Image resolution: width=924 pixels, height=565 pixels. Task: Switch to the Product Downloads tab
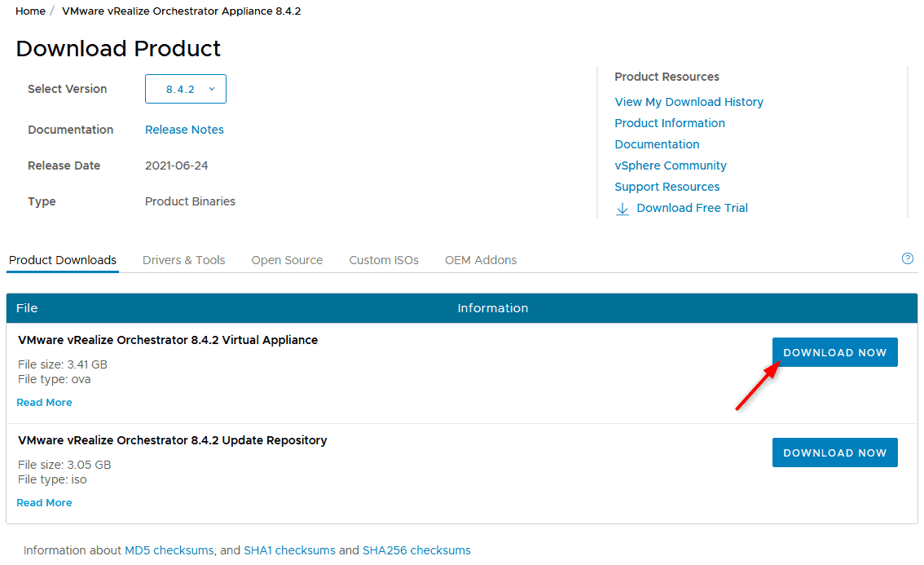[x=63, y=260]
